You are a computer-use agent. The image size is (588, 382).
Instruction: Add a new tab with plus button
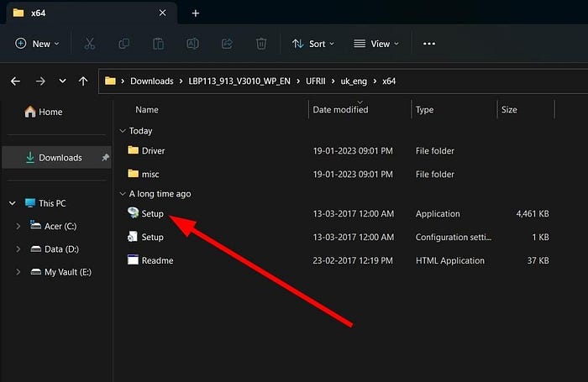point(196,13)
